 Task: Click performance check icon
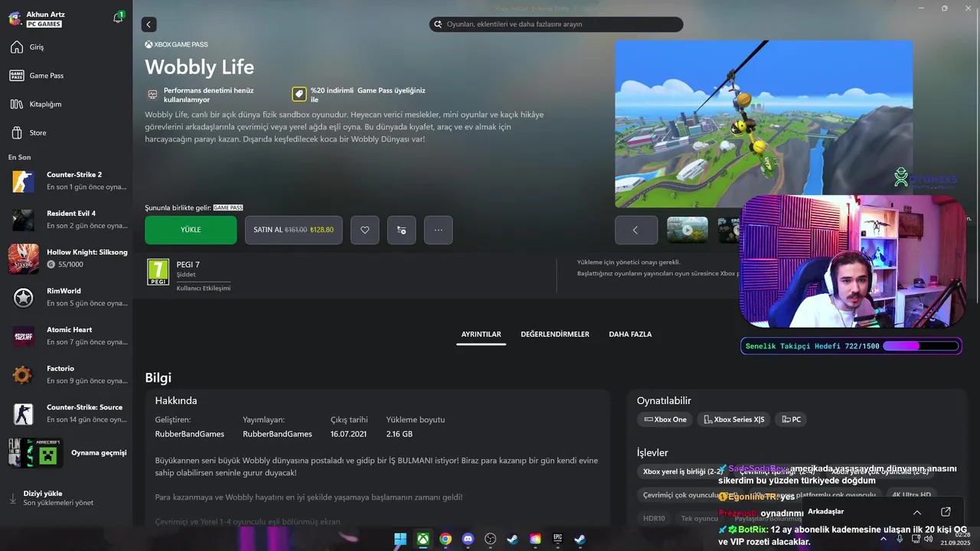152,95
